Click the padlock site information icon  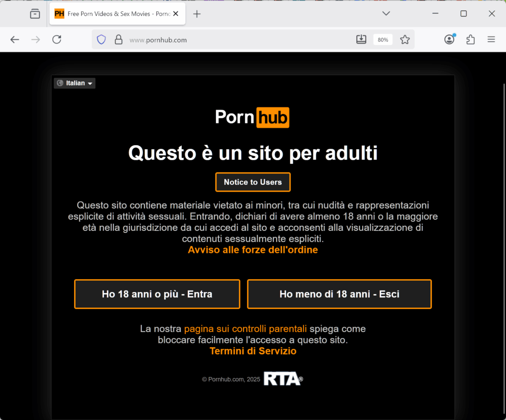point(119,40)
